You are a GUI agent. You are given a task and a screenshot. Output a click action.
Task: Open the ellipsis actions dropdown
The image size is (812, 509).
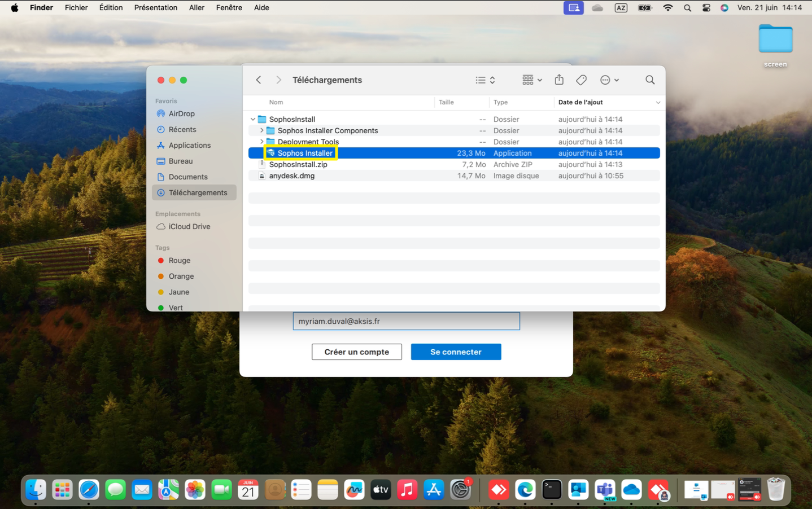609,80
